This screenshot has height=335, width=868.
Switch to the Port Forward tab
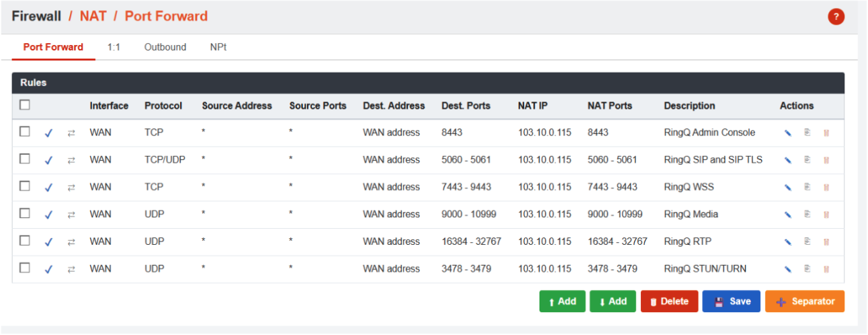coord(53,47)
